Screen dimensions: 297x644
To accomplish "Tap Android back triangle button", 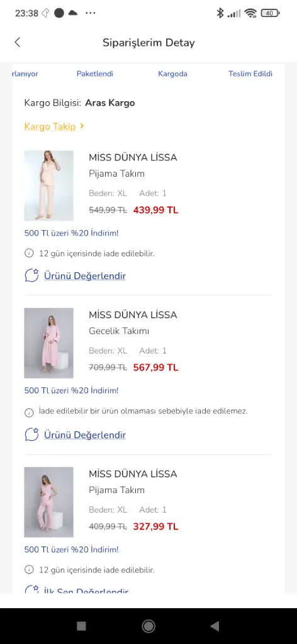I will click(x=215, y=626).
